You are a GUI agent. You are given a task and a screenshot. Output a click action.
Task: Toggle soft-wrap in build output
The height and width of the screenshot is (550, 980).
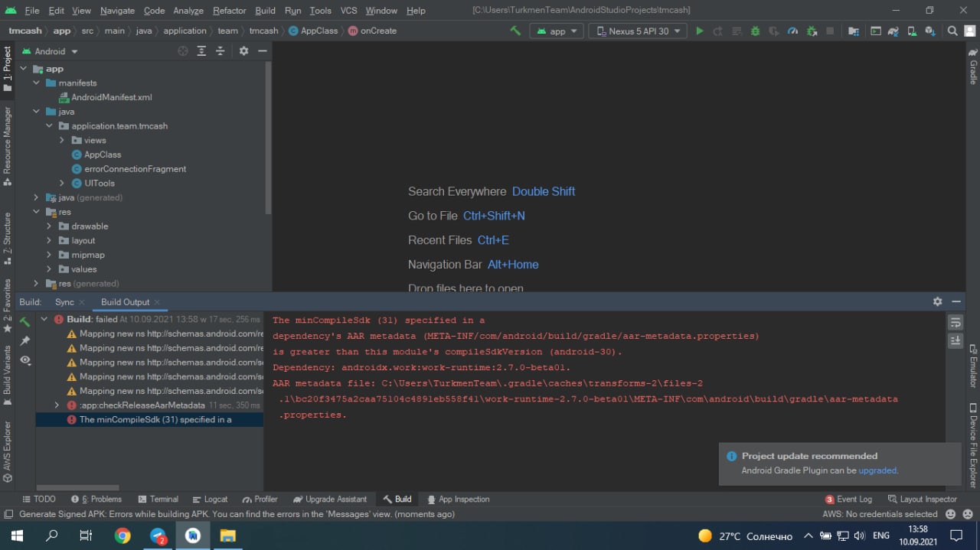(955, 322)
